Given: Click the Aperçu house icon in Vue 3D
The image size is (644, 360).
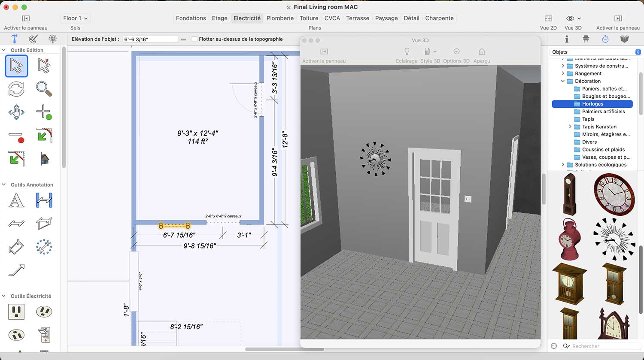Looking at the screenshot, I should (482, 52).
